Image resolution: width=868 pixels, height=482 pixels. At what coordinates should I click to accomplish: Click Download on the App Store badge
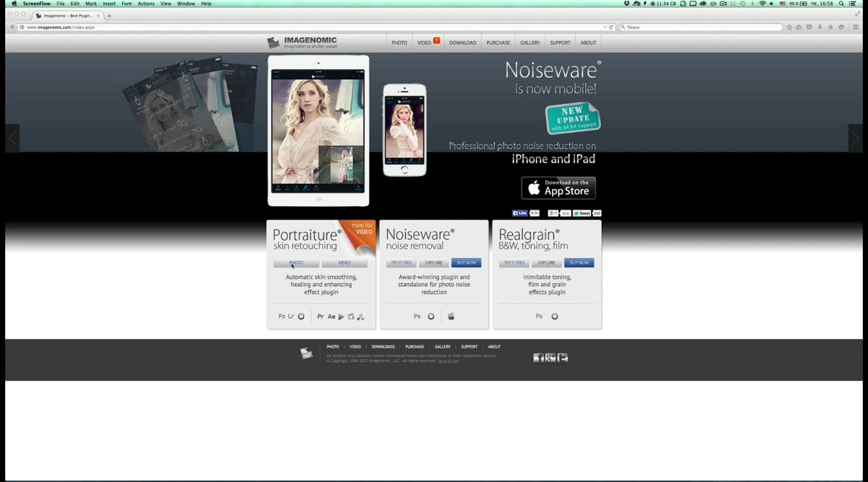(x=558, y=188)
